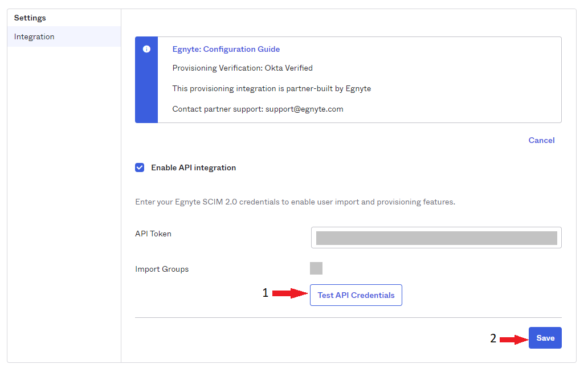
Task: Click the partner-built by Egnyte notice text
Action: 272,89
